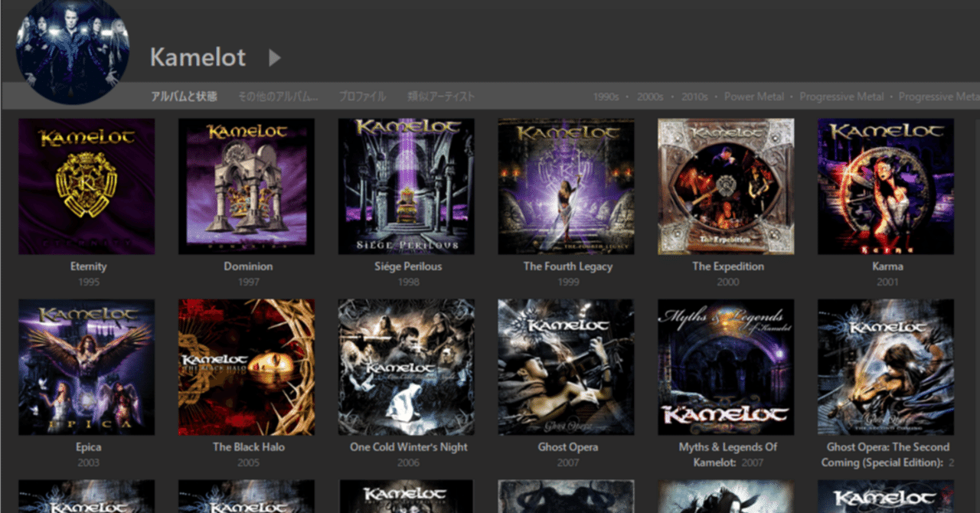Image resolution: width=980 pixels, height=513 pixels.
Task: Click Myths & Legends Of Kamelot title
Action: pyautogui.click(x=728, y=455)
